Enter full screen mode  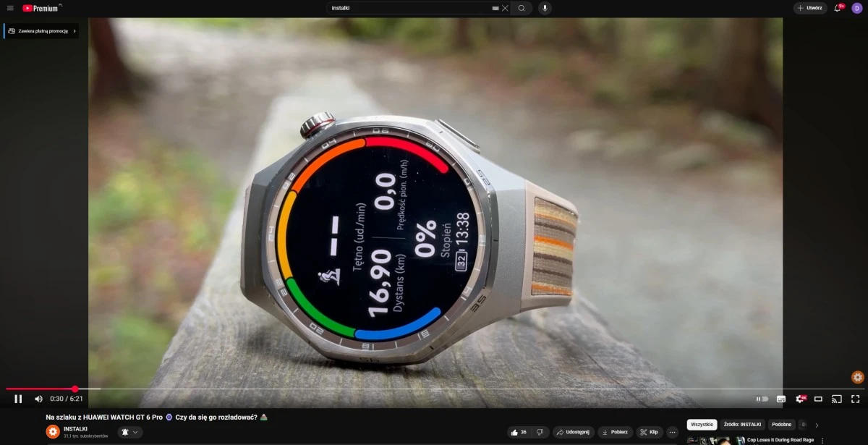tap(855, 399)
